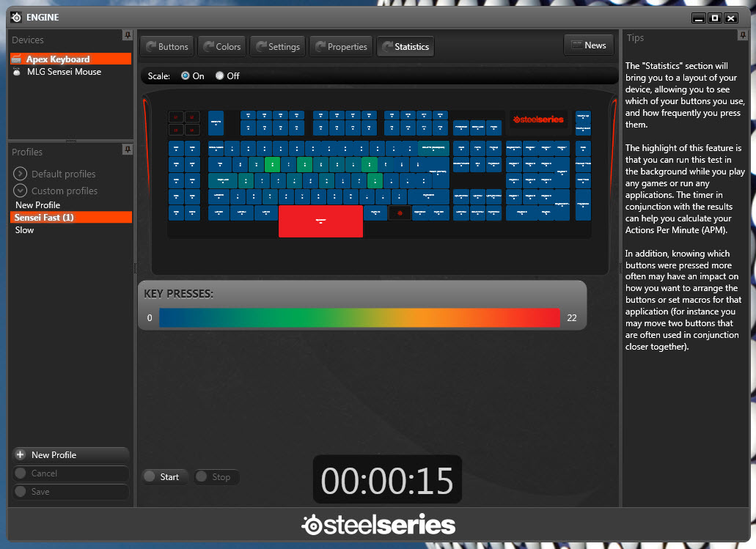Pin the Devices panel
This screenshot has width=756, height=549.
pos(128,35)
